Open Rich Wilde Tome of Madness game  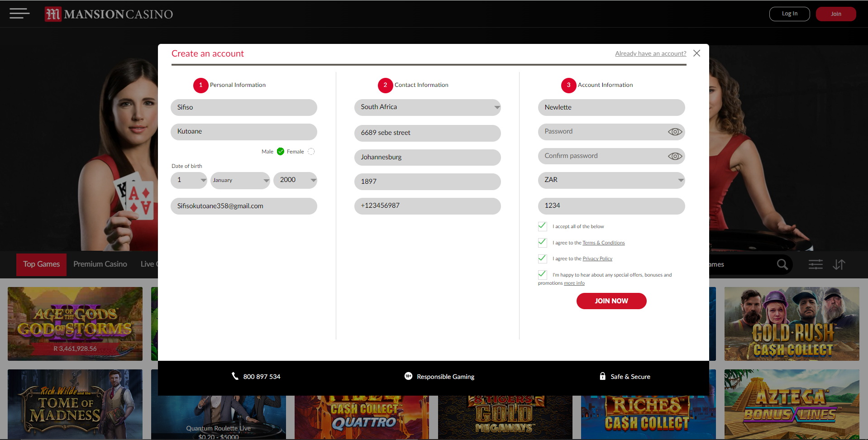point(75,404)
